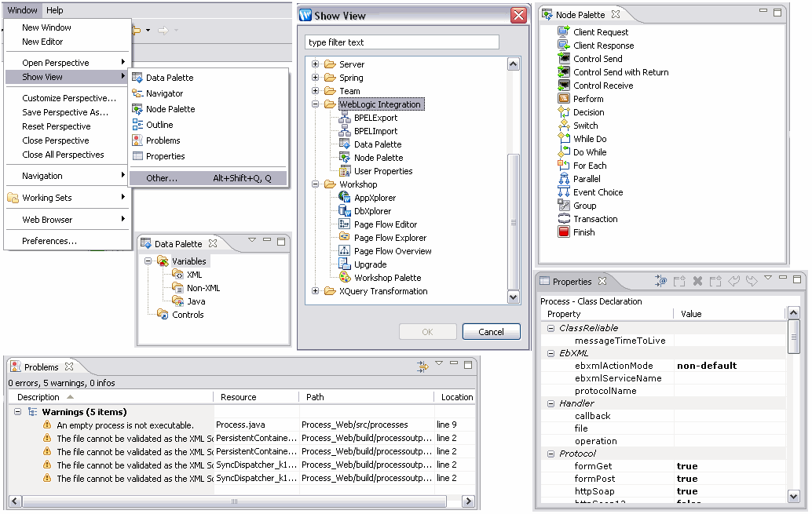Select Non-XML under Variables
The image size is (812, 514).
pyautogui.click(x=203, y=288)
